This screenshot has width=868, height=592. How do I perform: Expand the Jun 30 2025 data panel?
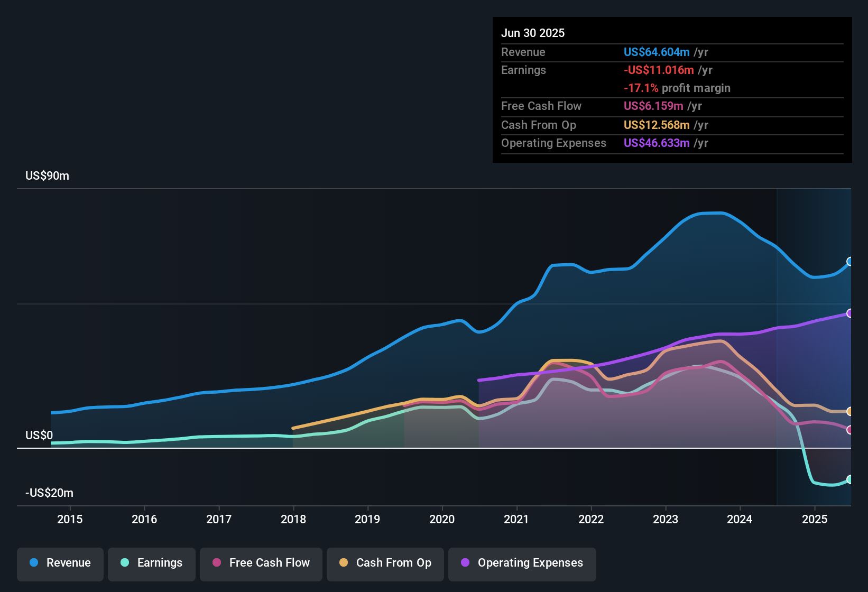coord(533,33)
